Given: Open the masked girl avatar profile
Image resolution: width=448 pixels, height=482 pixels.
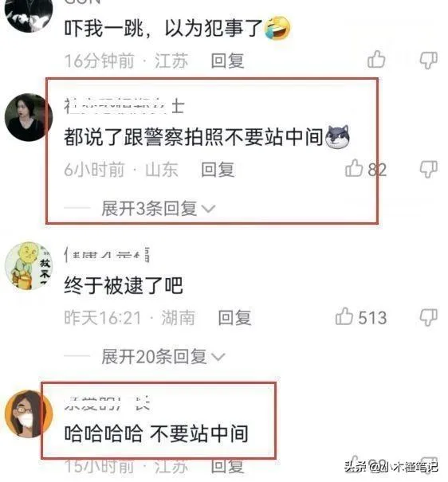Looking at the screenshot, I should pos(29,413).
